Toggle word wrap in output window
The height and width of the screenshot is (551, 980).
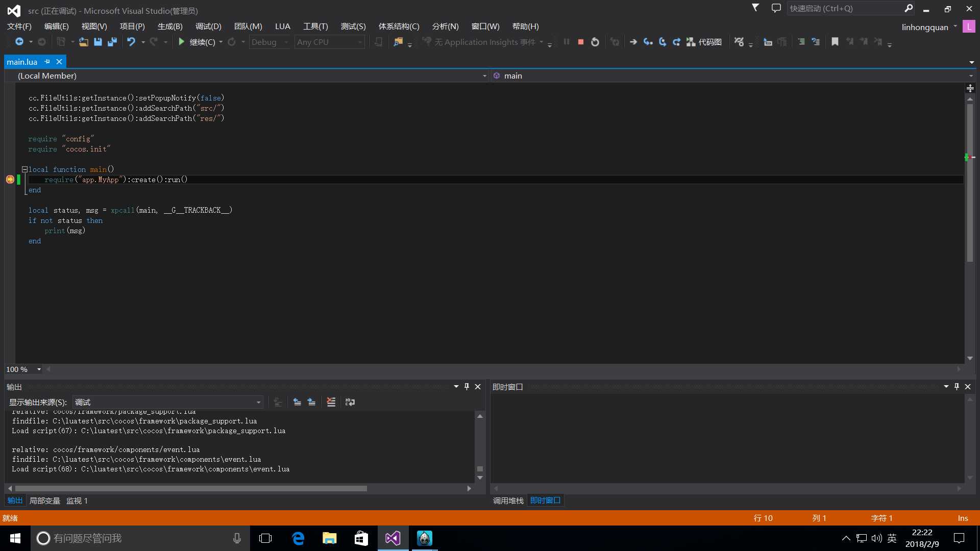pyautogui.click(x=350, y=402)
